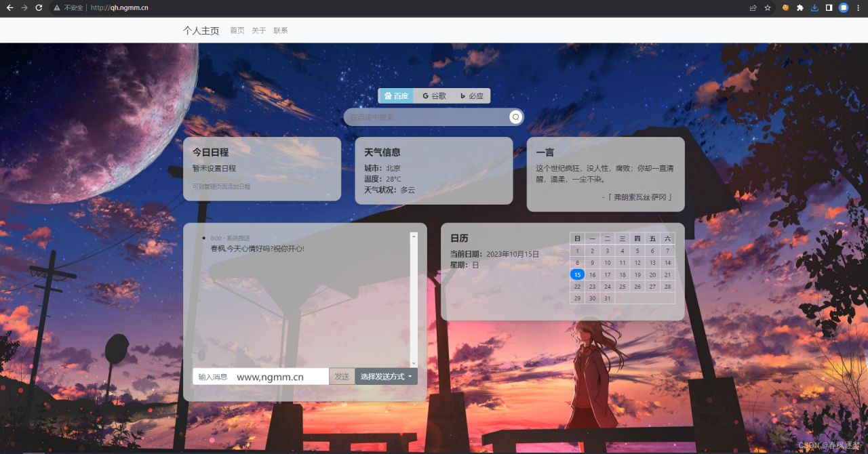Screen dimensions: 868x454
Task: Open the 首页 navigation item
Action: coord(237,30)
